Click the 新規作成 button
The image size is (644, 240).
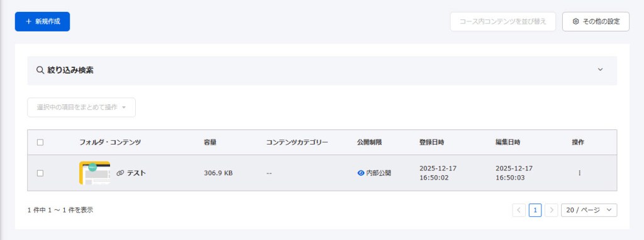pyautogui.click(x=42, y=22)
